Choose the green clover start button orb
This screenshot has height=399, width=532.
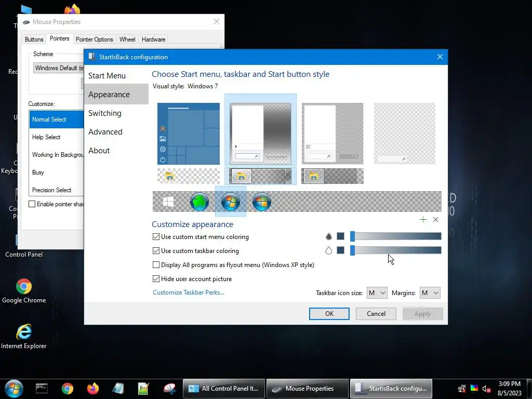pyautogui.click(x=199, y=202)
